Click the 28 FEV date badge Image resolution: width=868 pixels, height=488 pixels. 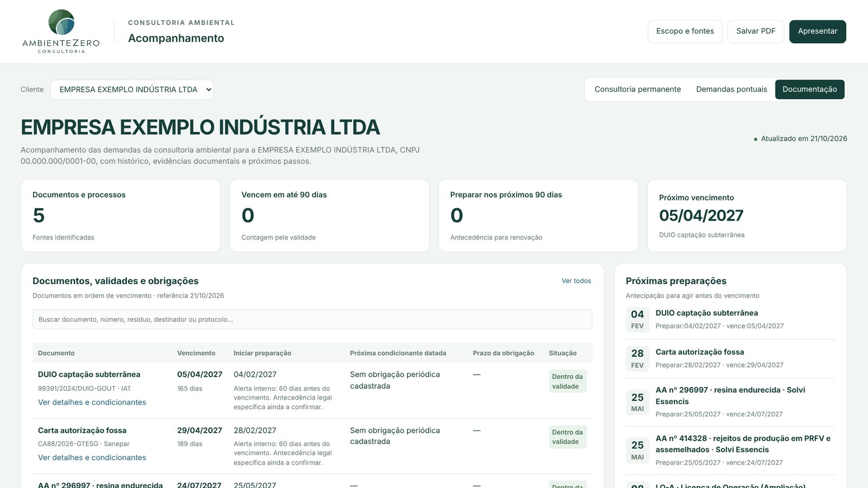pyautogui.click(x=637, y=358)
